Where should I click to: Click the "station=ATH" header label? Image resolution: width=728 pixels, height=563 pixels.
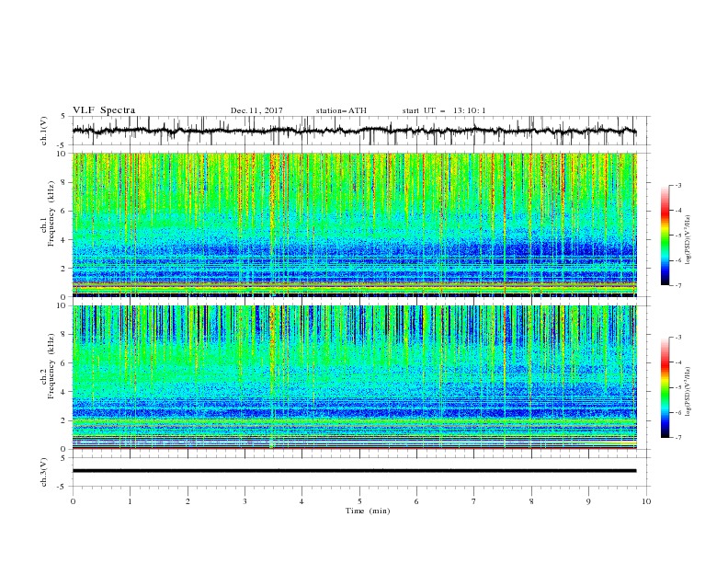coord(341,110)
